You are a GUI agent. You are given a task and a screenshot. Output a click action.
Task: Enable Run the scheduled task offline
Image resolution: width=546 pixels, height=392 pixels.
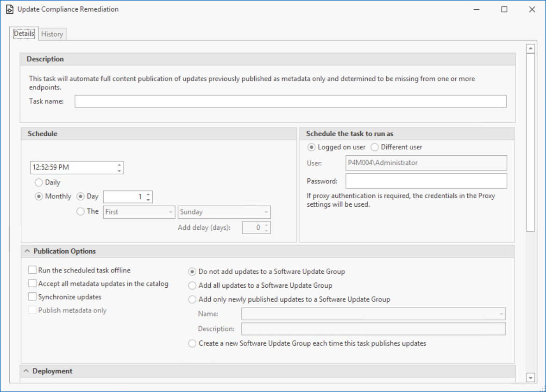(x=32, y=270)
